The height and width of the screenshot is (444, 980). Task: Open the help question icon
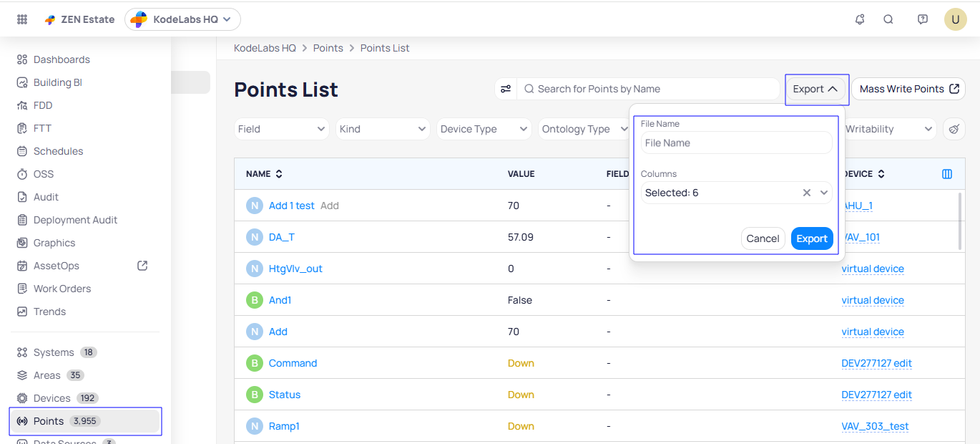coord(923,19)
